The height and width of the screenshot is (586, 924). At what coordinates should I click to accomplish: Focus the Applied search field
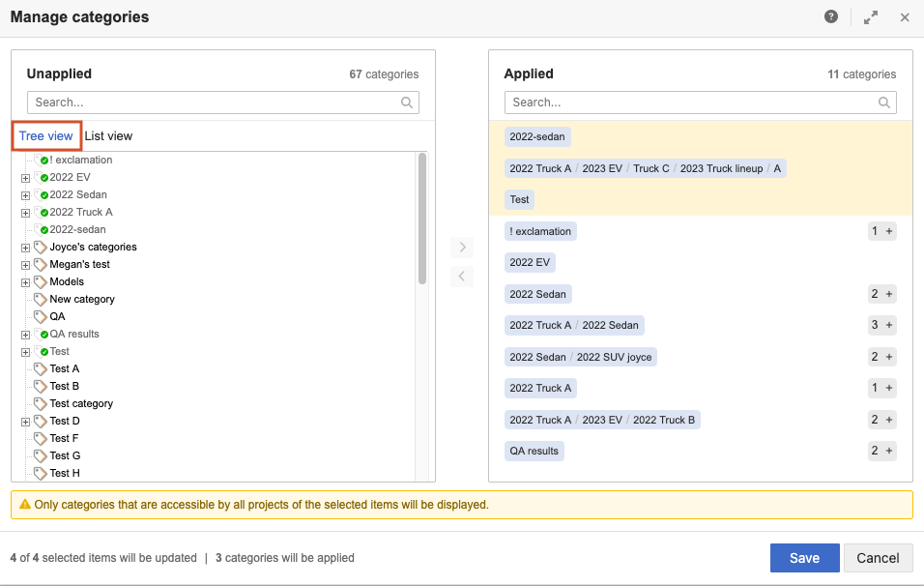[691, 103]
